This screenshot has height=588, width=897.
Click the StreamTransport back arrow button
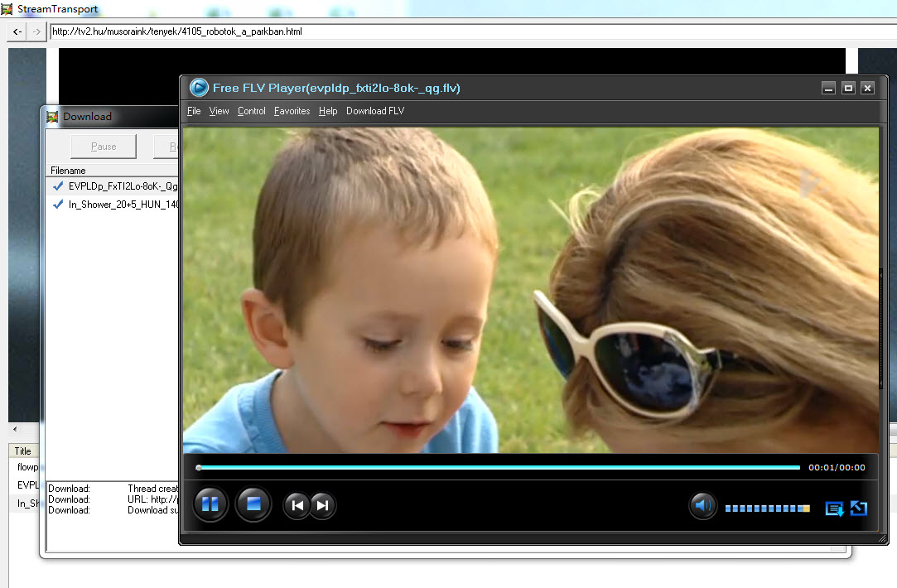coord(17,32)
